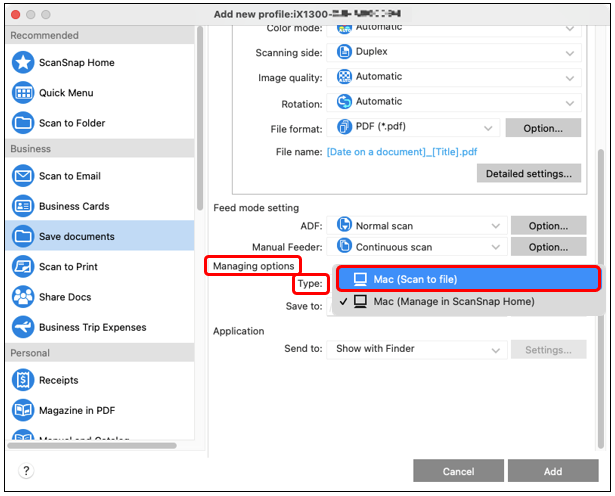Click the Rotation Automatic icon
The height and width of the screenshot is (496, 615).
click(x=344, y=102)
